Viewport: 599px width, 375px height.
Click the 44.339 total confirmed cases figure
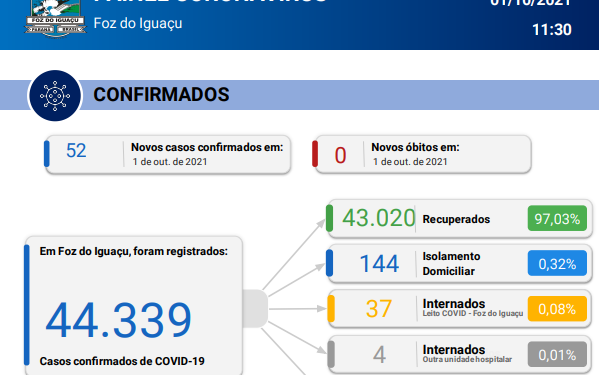pyautogui.click(x=118, y=320)
